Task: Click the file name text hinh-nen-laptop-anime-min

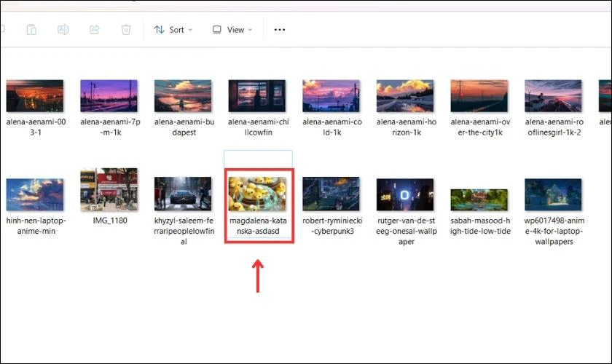Action: coord(36,226)
